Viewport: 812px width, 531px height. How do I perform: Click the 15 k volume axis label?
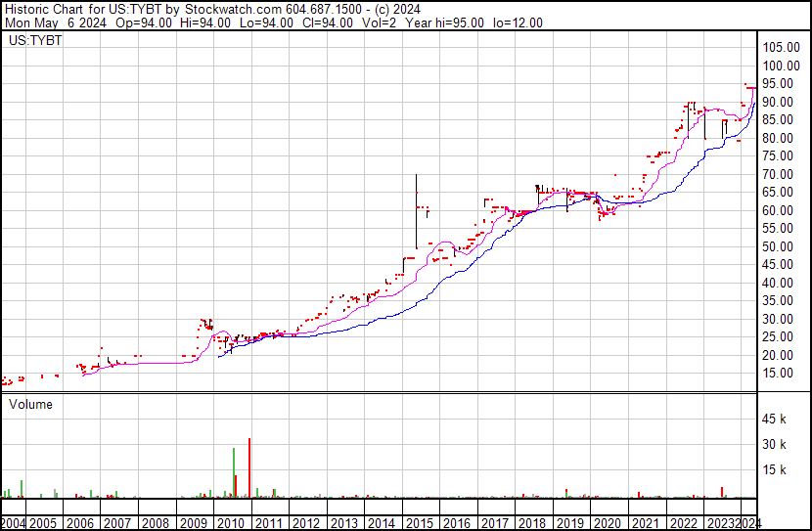[x=774, y=470]
